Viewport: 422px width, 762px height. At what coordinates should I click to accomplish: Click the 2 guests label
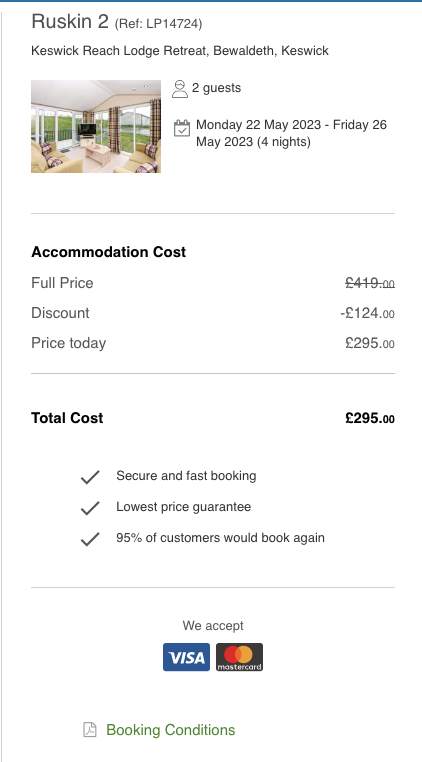[x=216, y=88]
